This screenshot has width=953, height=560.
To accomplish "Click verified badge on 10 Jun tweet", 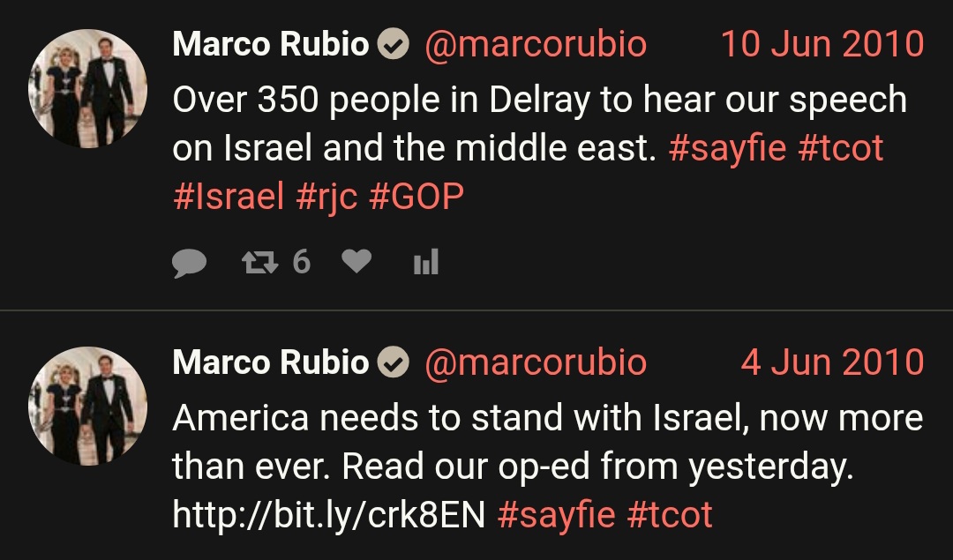I will point(394,44).
